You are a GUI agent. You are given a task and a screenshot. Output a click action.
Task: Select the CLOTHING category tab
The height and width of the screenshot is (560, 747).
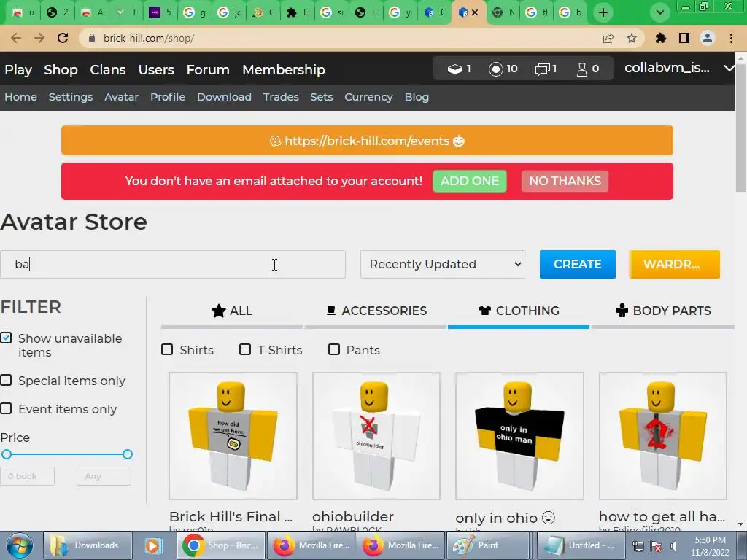(x=519, y=311)
